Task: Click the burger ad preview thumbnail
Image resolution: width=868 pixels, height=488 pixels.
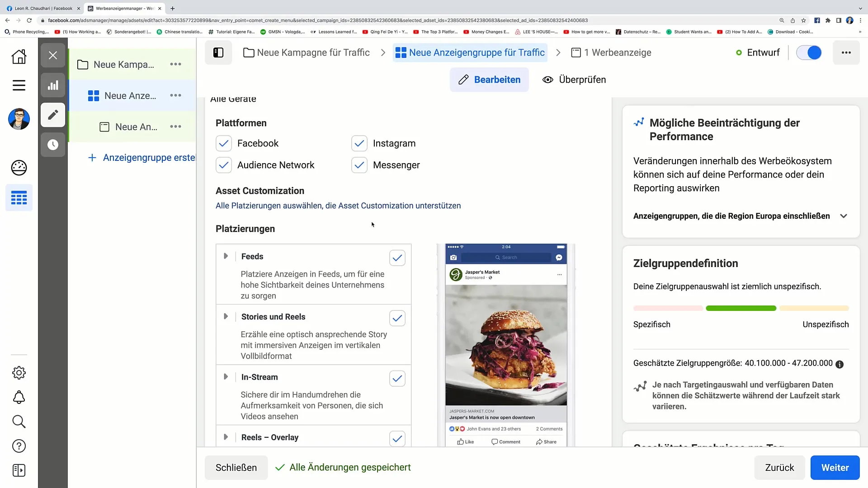Action: (x=506, y=345)
